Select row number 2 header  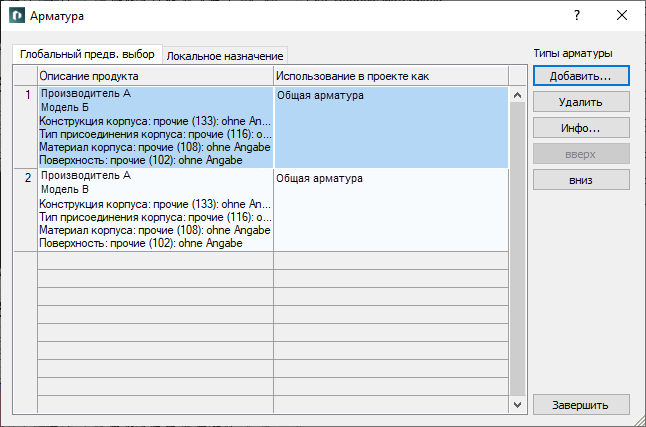click(x=26, y=210)
